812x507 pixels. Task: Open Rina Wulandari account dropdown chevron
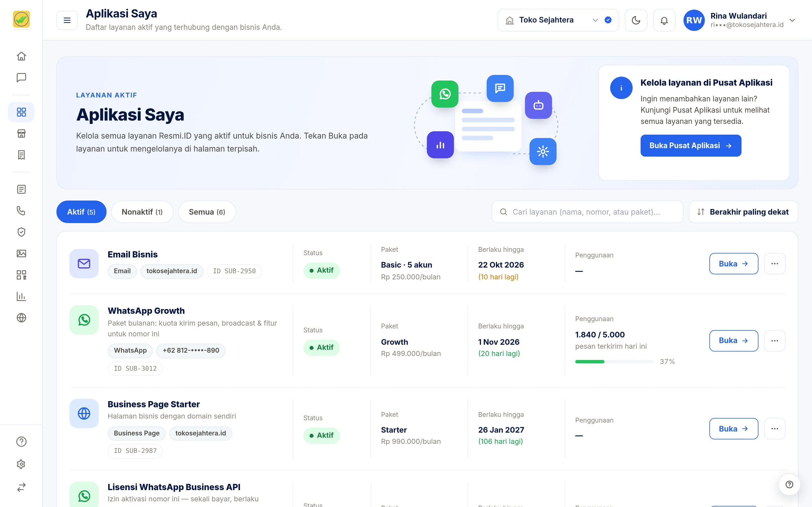792,20
